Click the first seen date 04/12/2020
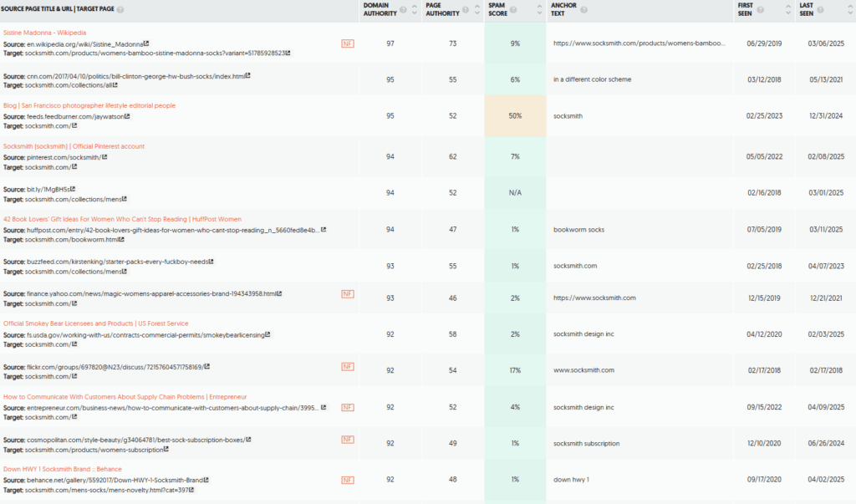This screenshot has height=504, width=856. click(x=764, y=334)
